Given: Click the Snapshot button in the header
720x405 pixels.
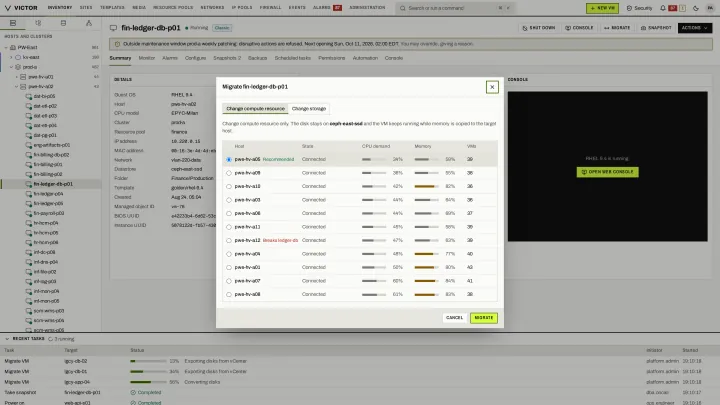Looking at the screenshot, I should click(x=656, y=28).
